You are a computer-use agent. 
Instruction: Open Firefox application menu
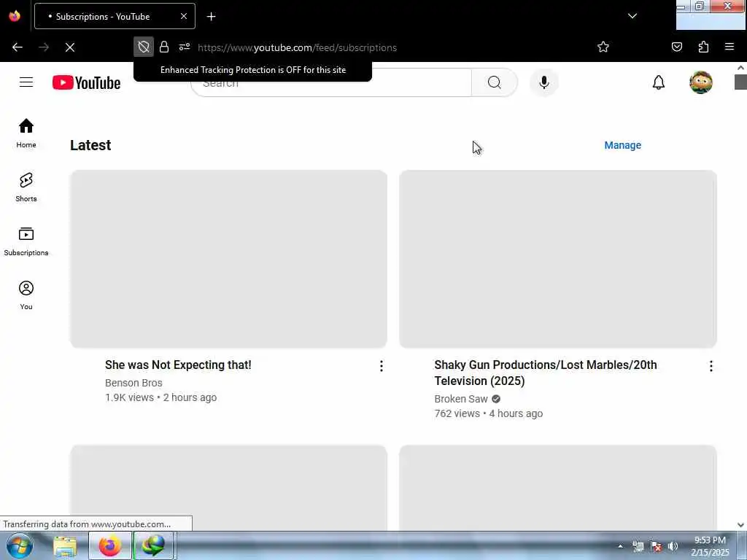pos(729,47)
